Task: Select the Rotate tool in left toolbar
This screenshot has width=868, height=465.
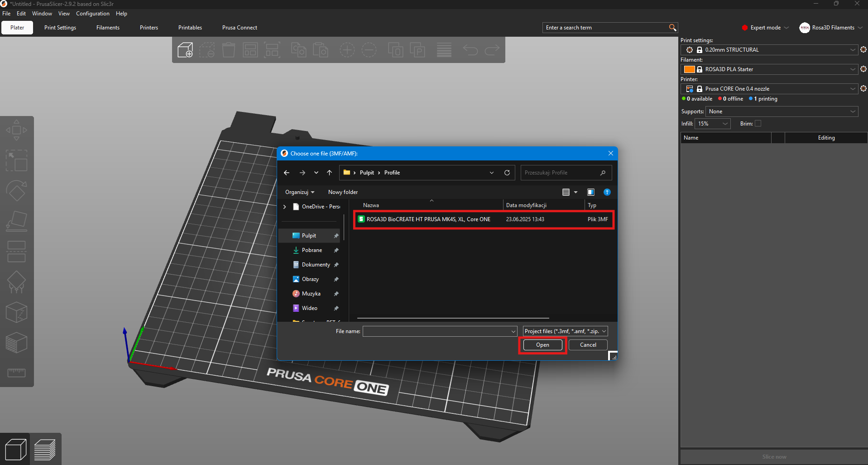Action: tap(16, 191)
